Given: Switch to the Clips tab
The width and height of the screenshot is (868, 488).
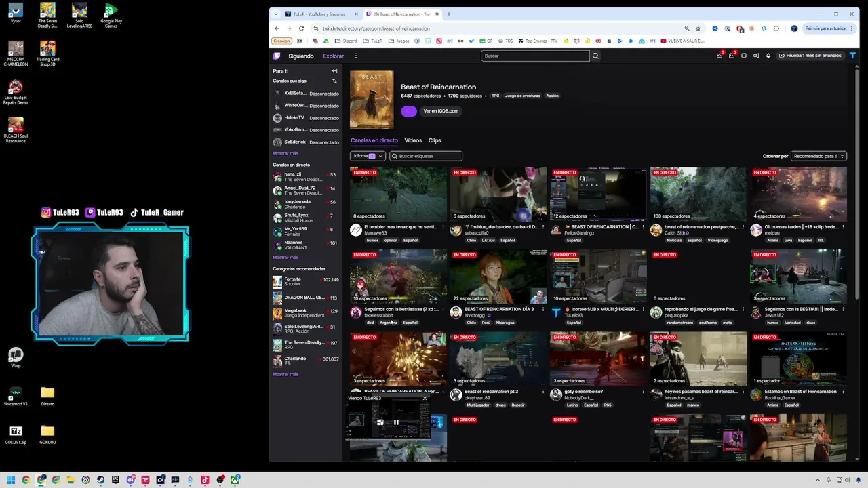Looking at the screenshot, I should tap(435, 140).
